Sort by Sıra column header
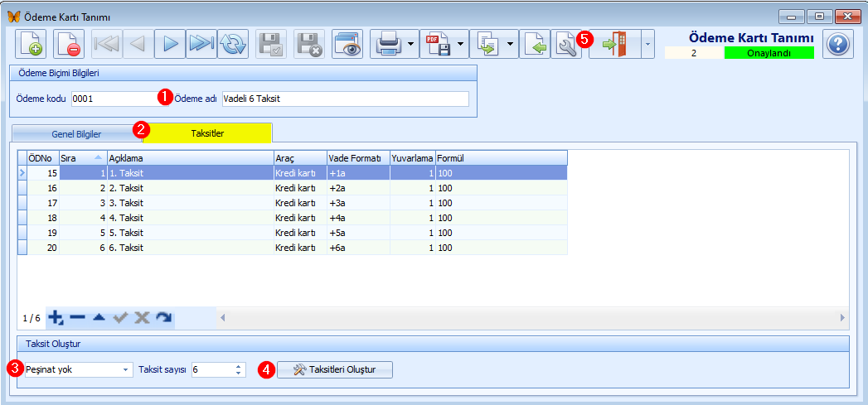868x405 pixels. pos(82,157)
